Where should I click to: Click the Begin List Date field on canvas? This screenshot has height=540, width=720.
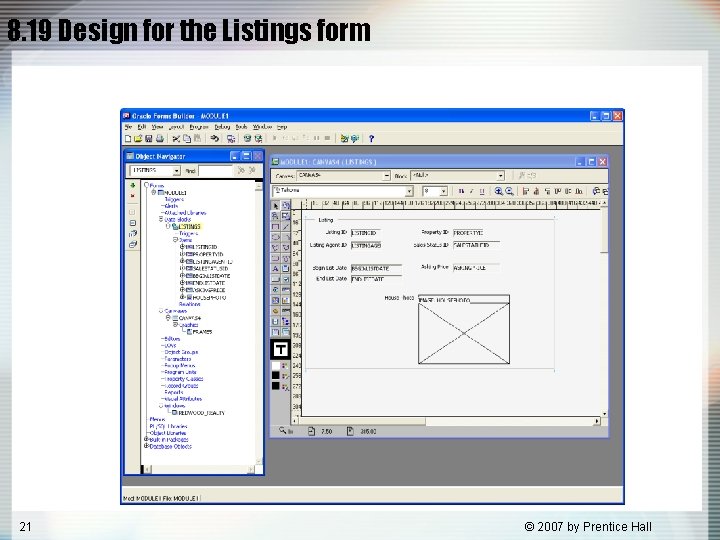(x=376, y=268)
